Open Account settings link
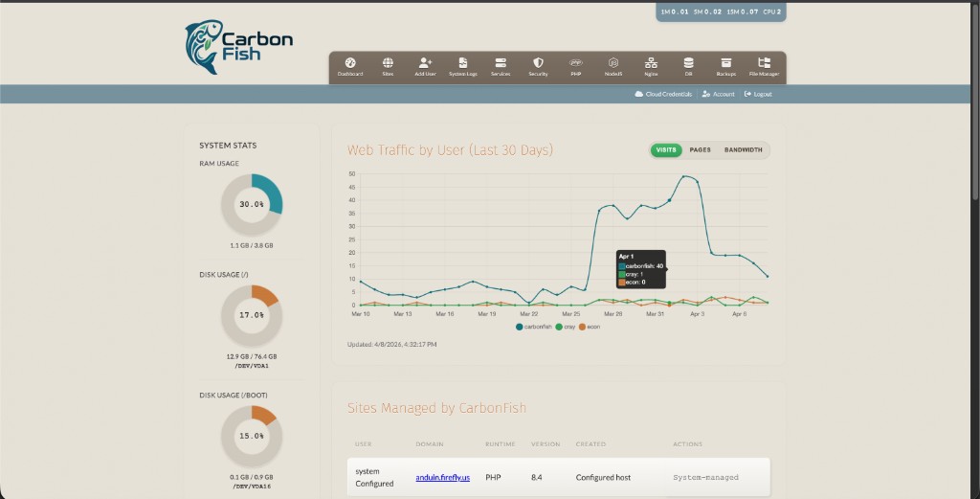Viewport: 980px width, 499px height. tap(718, 94)
